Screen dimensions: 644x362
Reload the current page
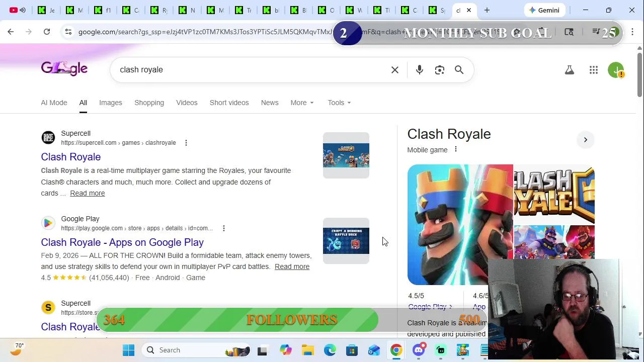pos(47,32)
